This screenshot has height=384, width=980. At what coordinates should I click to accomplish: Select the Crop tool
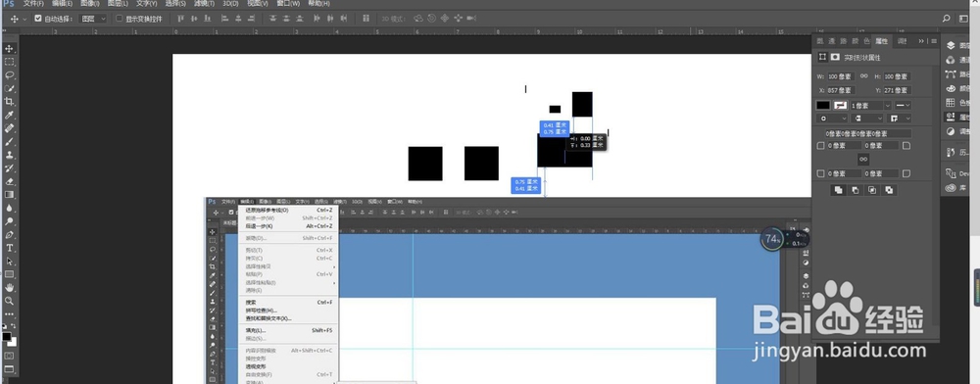point(10,102)
